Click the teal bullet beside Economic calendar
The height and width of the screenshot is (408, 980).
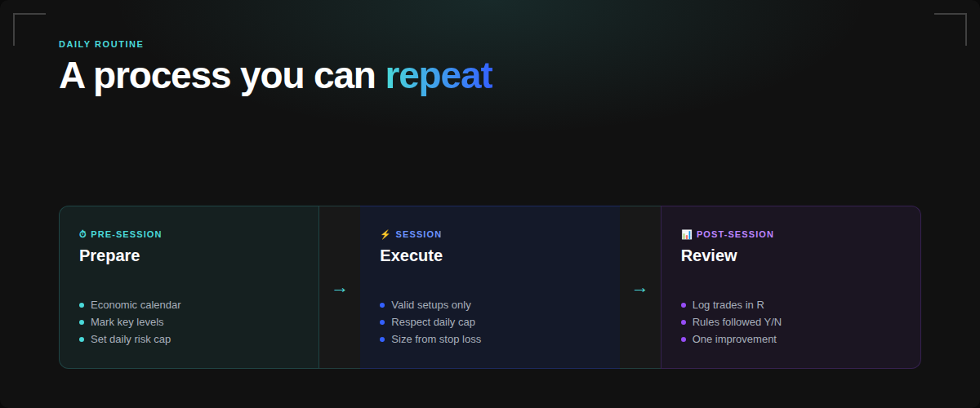tap(82, 305)
